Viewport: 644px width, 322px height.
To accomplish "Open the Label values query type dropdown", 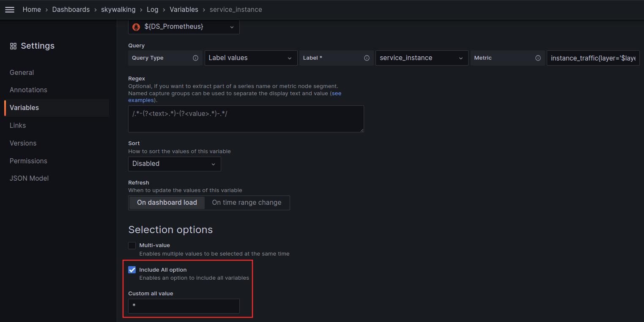I will point(250,58).
